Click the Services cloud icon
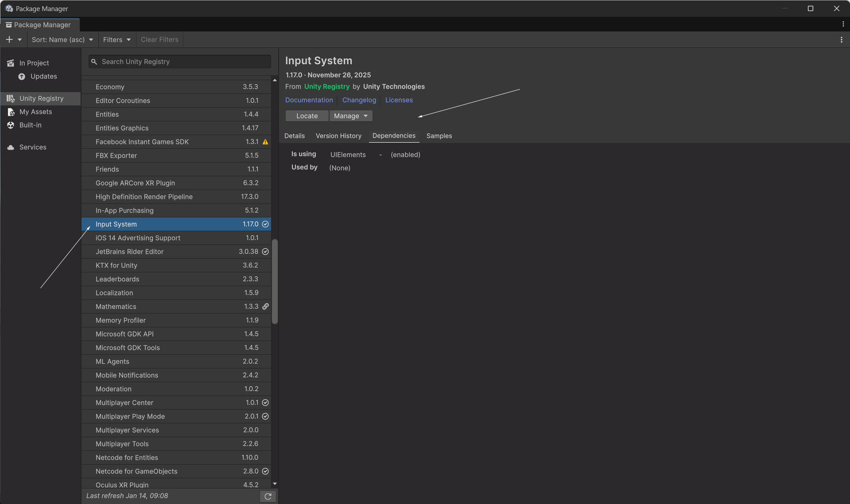This screenshot has width=850, height=504. tap(11, 147)
